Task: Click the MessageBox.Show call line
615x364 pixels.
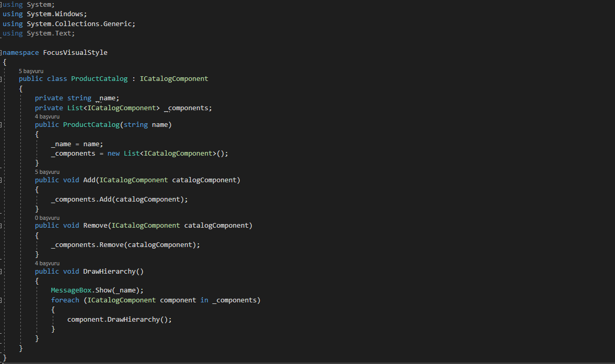Action: tap(97, 290)
